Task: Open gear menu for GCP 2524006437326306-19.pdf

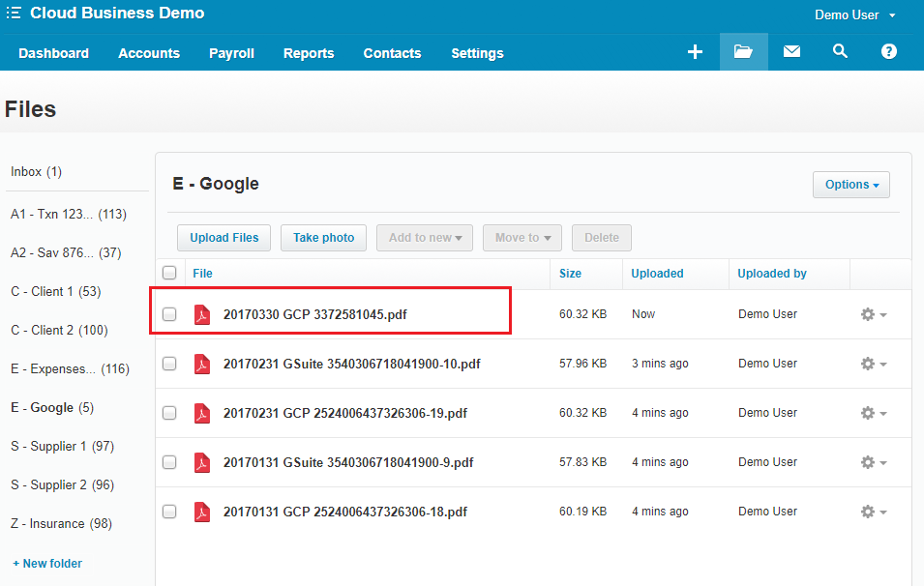Action: [874, 414]
